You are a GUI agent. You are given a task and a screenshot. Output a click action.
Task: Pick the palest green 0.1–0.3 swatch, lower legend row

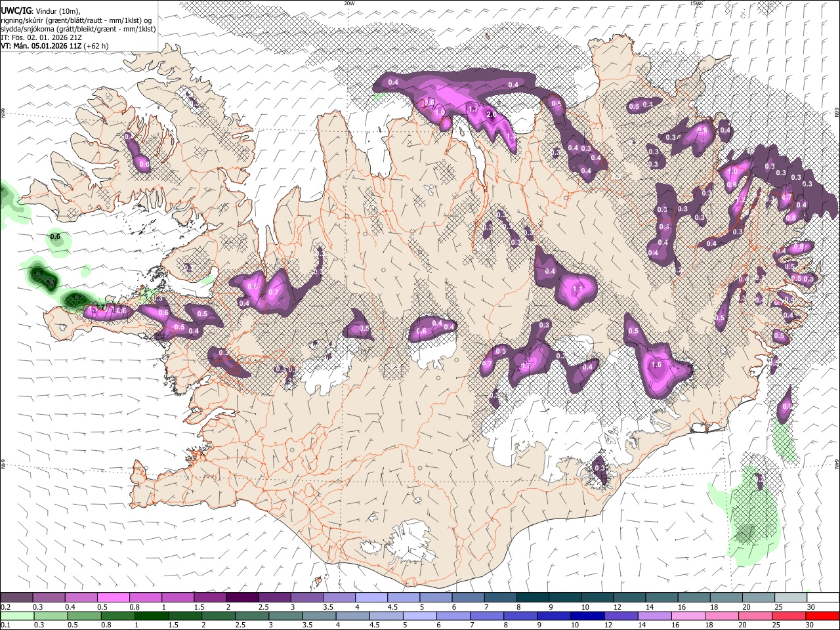point(17,616)
